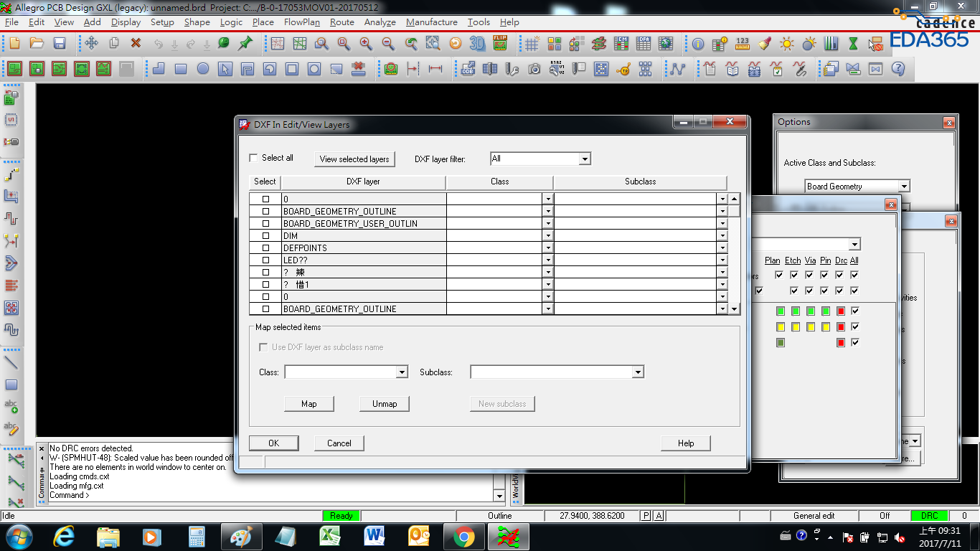This screenshot has height=551, width=980.
Task: Toggle the checkbox under the Plan column
Action: (778, 275)
